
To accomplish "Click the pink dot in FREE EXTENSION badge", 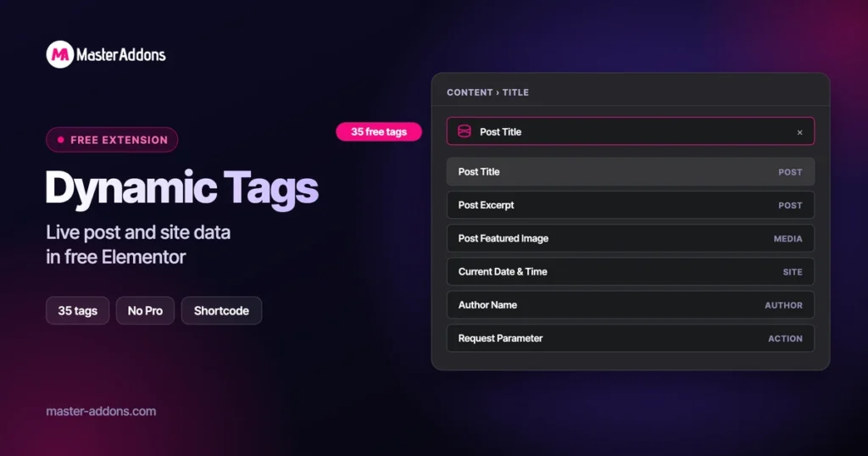I will tap(61, 140).
